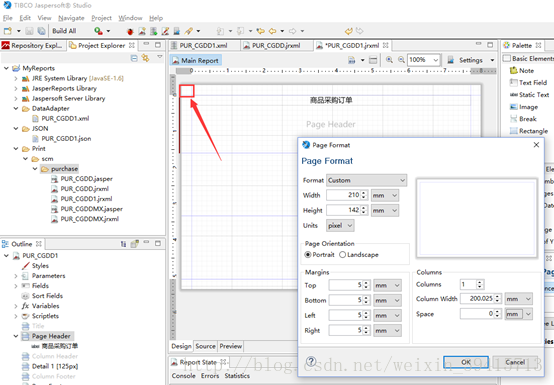Click OK in the Page Format dialog
The width and height of the screenshot is (554, 385).
pos(466,362)
